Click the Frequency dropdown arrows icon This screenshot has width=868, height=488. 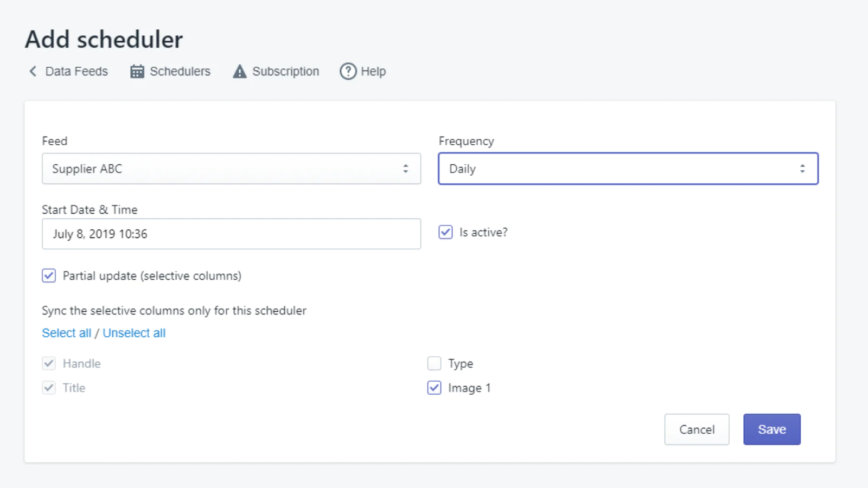pyautogui.click(x=802, y=169)
